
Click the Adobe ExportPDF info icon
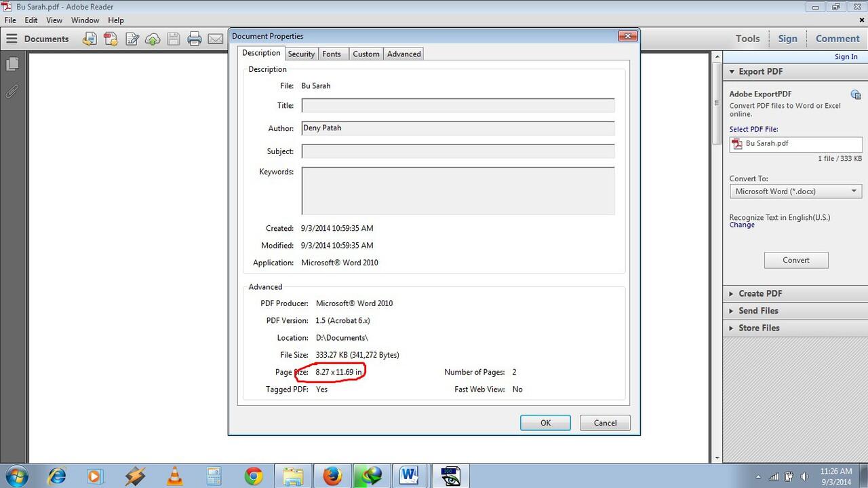[856, 94]
